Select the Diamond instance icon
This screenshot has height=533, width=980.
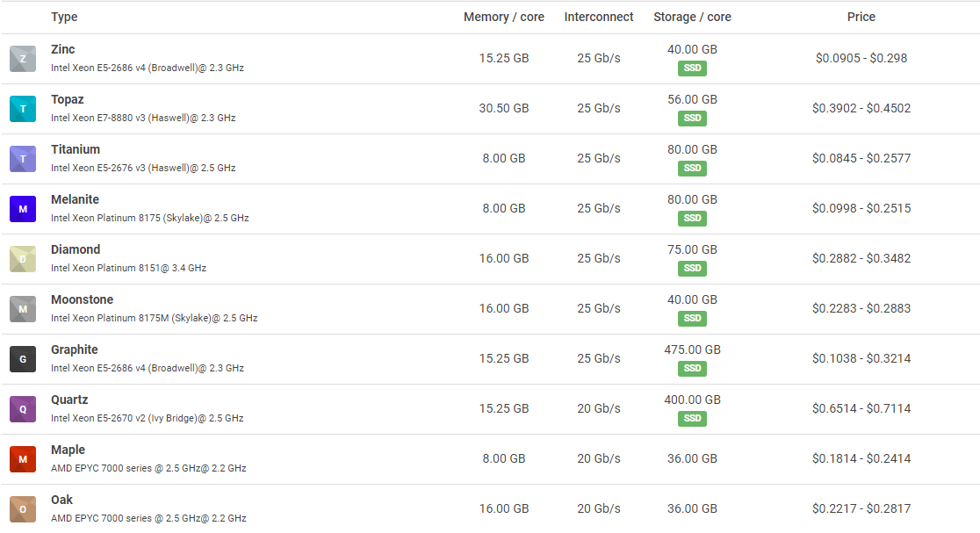tap(23, 259)
